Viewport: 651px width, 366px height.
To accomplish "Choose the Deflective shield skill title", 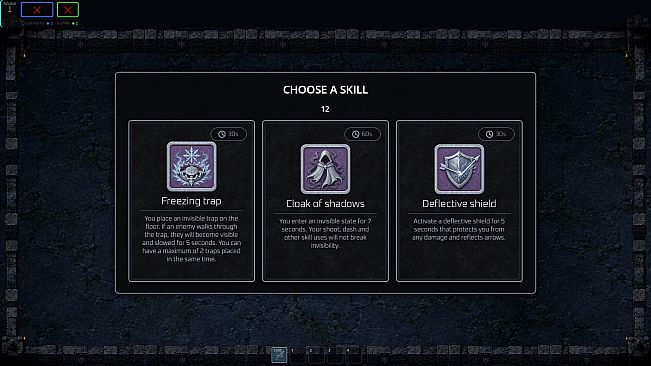I will 459,204.
